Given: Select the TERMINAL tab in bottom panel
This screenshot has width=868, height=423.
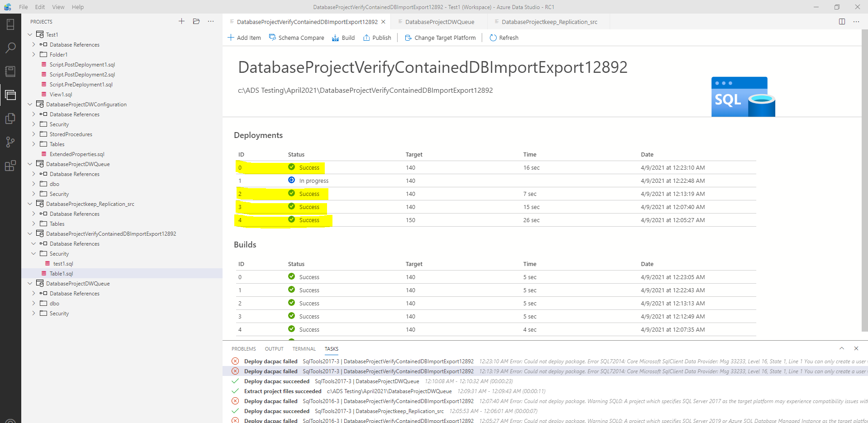Looking at the screenshot, I should coord(304,348).
